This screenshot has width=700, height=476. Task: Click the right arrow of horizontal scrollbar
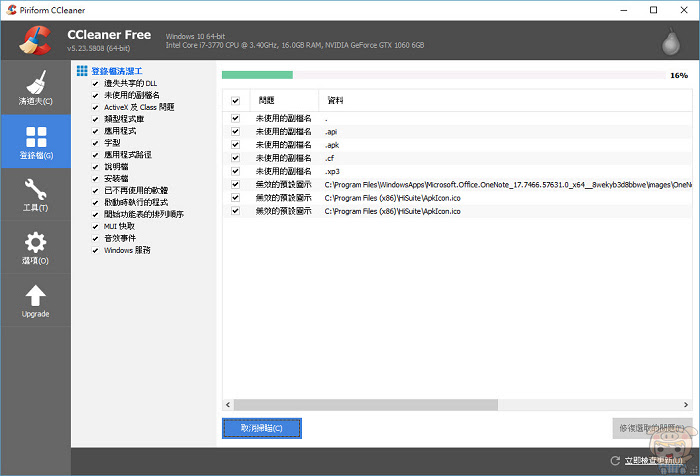pyautogui.click(x=686, y=405)
